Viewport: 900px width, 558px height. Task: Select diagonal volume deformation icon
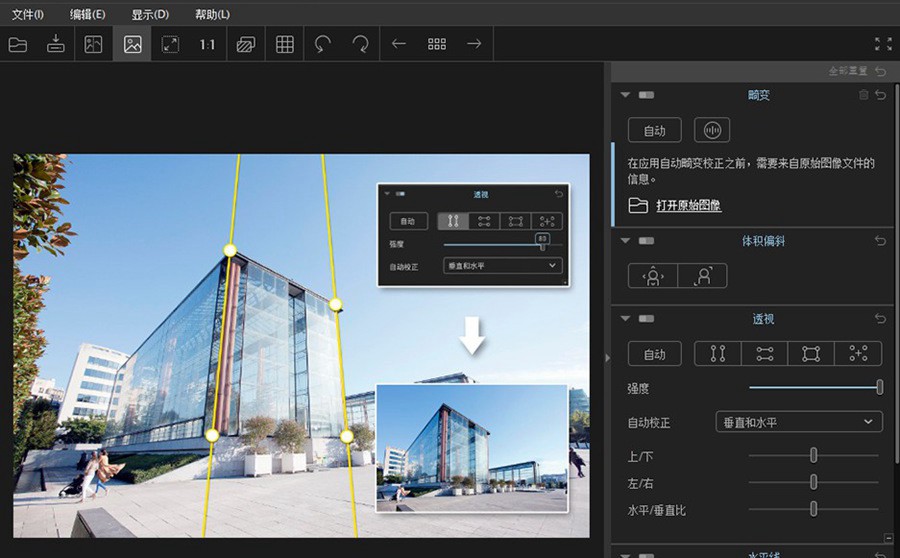click(703, 276)
